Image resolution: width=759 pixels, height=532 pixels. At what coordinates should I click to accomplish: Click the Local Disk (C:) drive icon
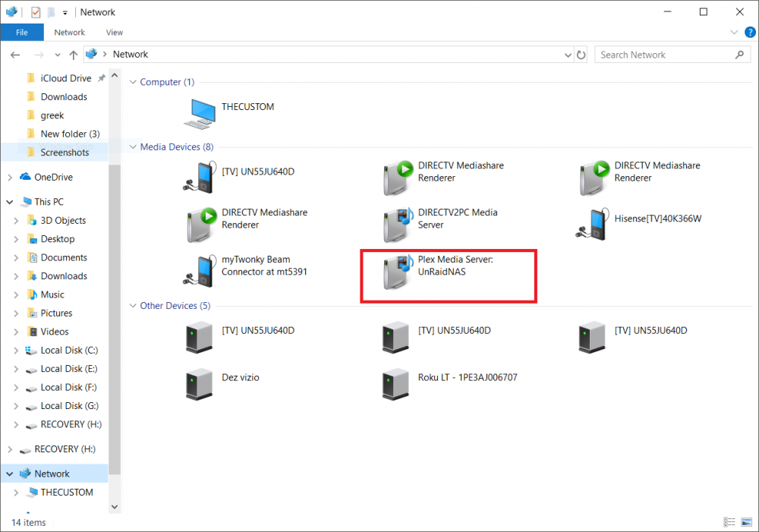[31, 351]
